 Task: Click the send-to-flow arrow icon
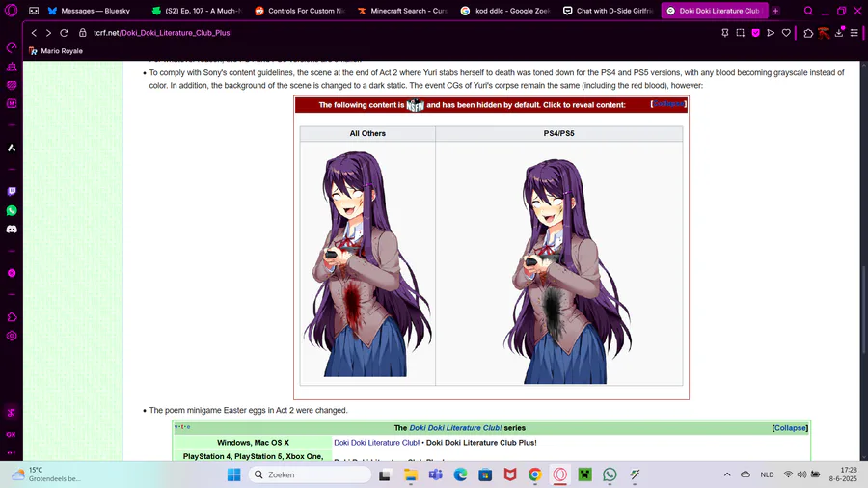[x=771, y=33]
